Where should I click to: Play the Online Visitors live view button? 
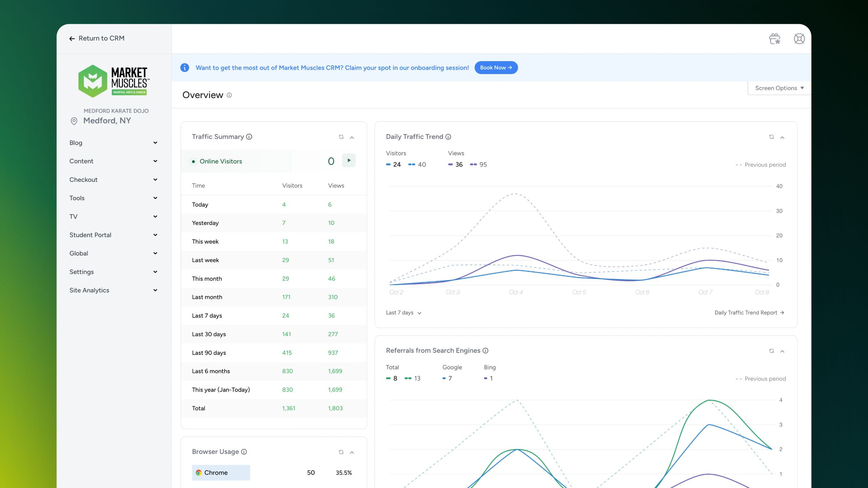(349, 160)
